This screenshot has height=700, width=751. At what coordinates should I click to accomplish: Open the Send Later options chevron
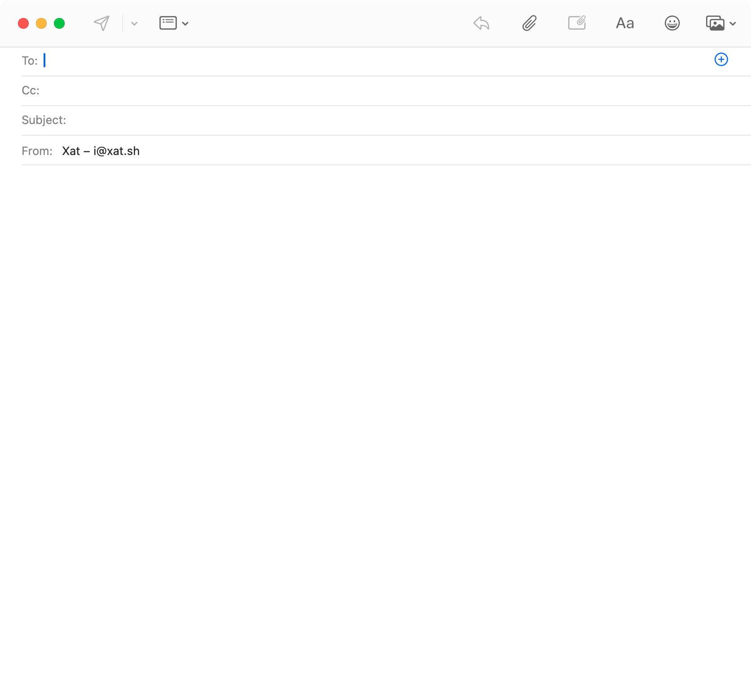(x=134, y=24)
